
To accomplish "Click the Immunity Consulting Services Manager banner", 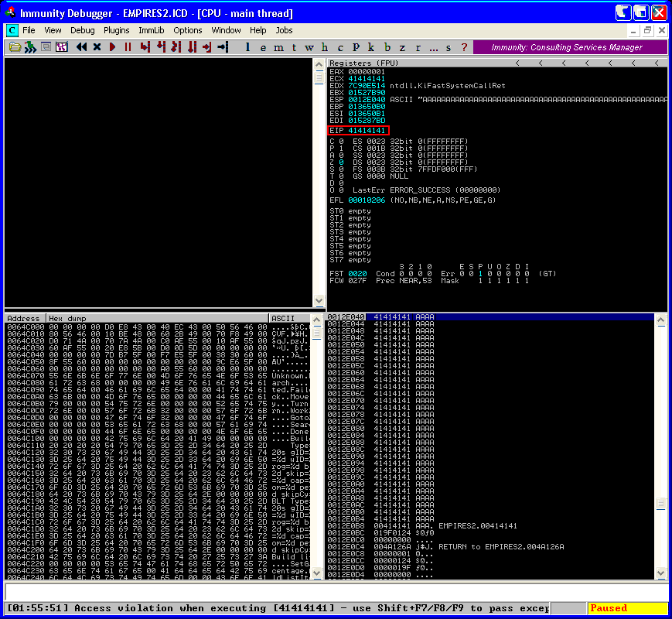I will [x=570, y=47].
